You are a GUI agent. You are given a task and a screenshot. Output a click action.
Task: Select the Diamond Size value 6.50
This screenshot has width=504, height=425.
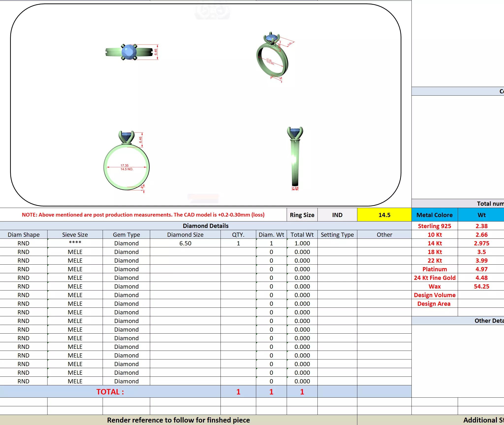[185, 243]
